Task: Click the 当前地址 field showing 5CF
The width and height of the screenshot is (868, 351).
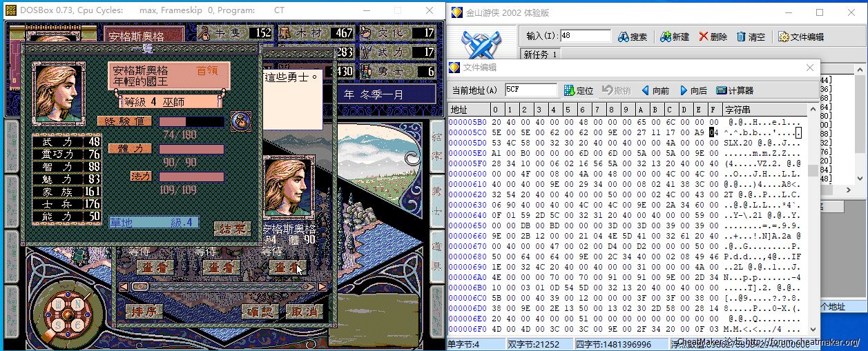Action: [530, 90]
